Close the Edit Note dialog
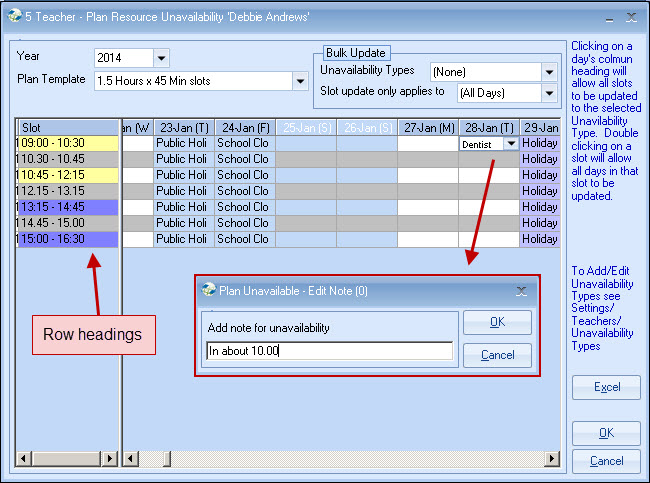Image resolution: width=650 pixels, height=483 pixels. pos(521,291)
